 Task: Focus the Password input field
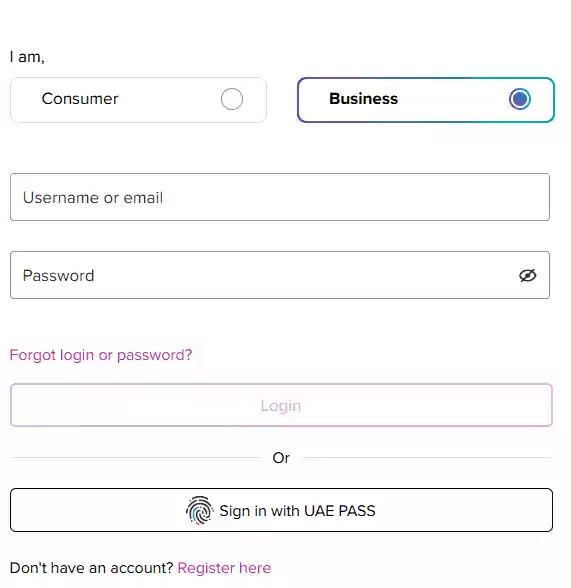[280, 275]
